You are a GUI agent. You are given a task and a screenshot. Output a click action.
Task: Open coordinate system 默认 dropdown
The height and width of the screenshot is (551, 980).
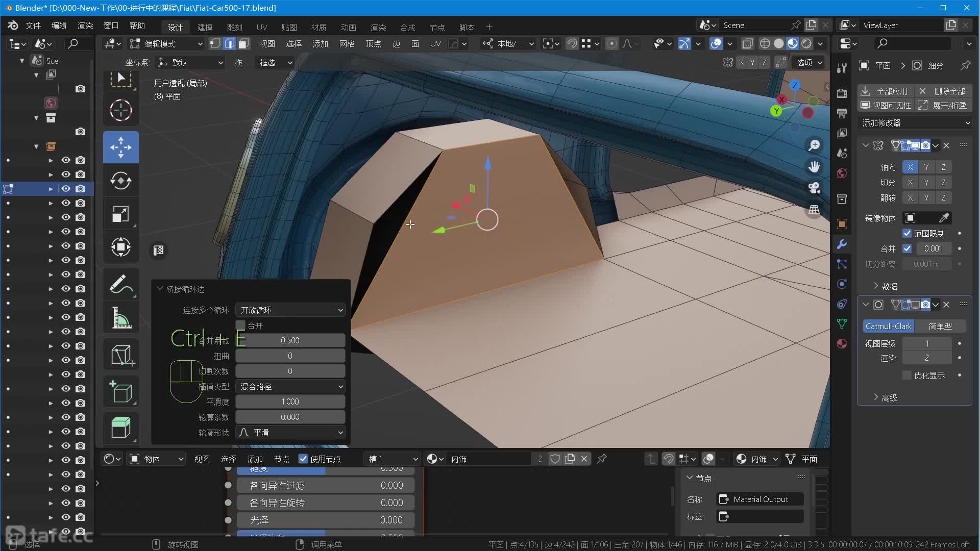click(190, 63)
